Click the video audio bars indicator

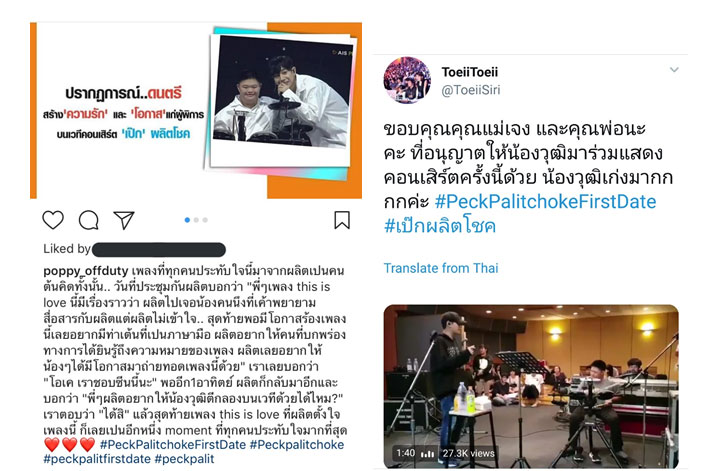point(428,454)
